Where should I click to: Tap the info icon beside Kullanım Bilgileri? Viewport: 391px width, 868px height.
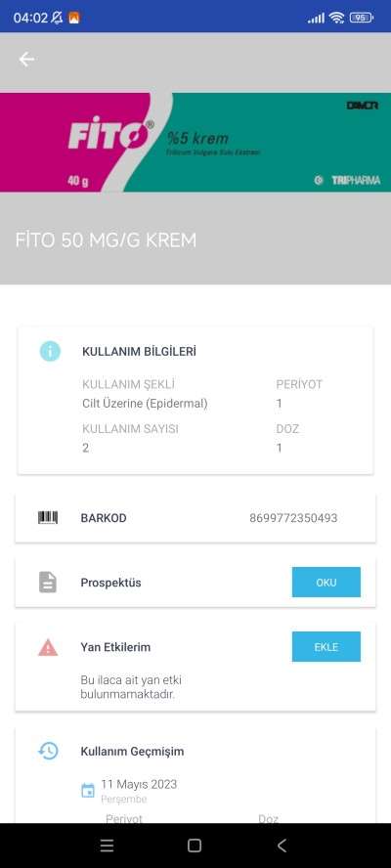(x=50, y=351)
